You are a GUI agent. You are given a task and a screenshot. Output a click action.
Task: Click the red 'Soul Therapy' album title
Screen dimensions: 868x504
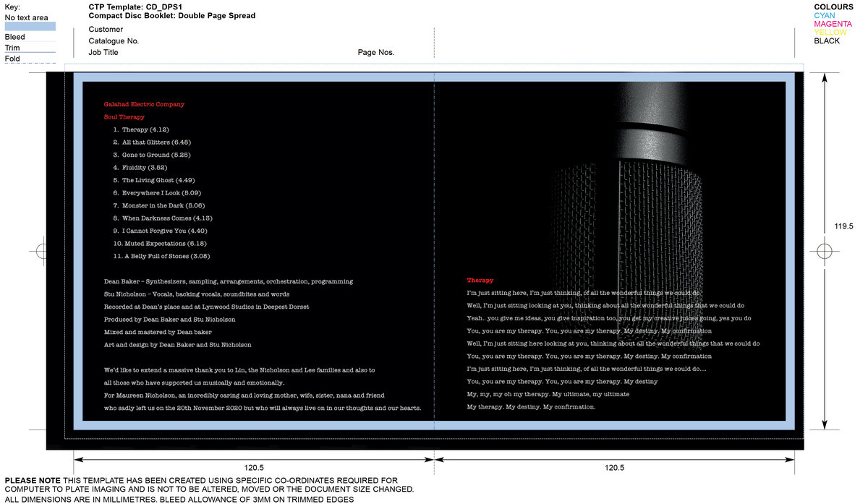tap(124, 117)
